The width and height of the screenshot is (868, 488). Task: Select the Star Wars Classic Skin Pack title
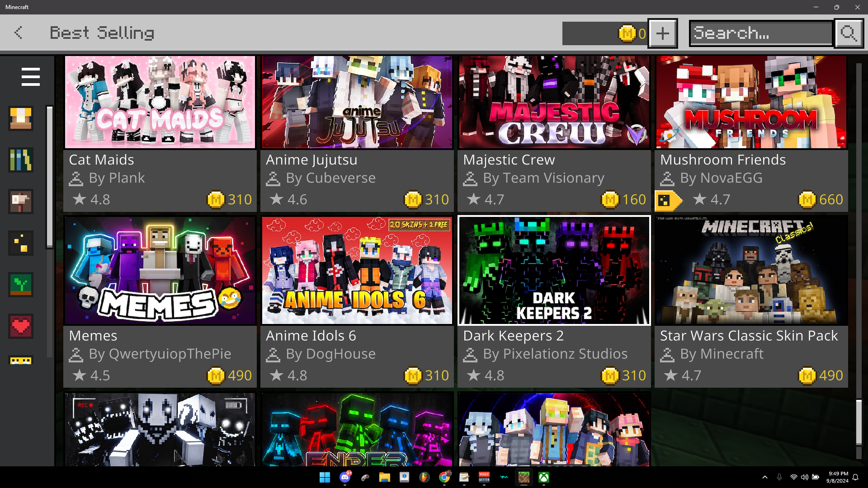click(x=749, y=336)
